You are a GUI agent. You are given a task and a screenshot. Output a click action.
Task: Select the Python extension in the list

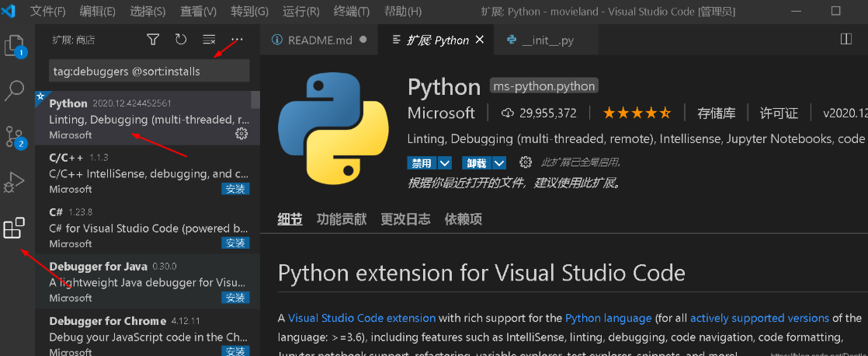[148, 118]
